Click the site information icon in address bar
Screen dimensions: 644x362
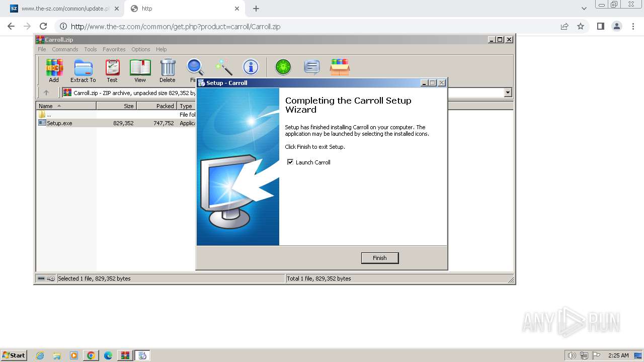click(63, 26)
